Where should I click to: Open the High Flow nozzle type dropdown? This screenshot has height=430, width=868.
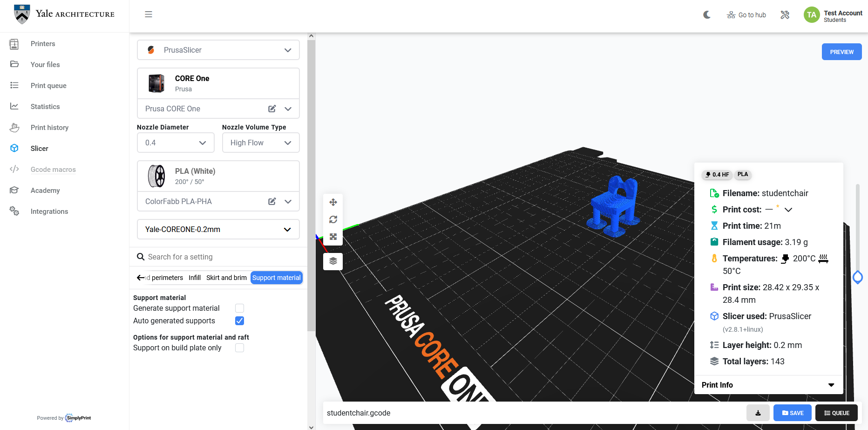(261, 143)
